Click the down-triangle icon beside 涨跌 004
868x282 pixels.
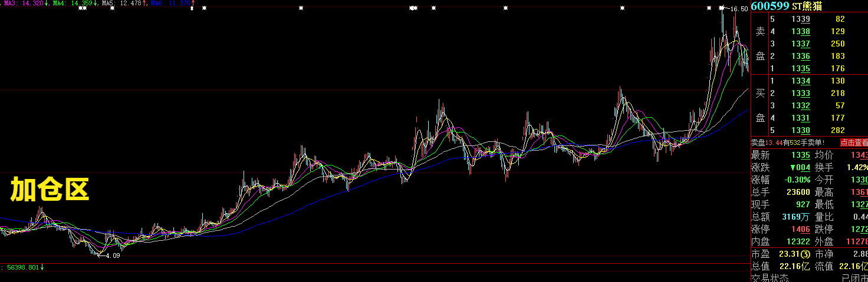click(x=793, y=168)
